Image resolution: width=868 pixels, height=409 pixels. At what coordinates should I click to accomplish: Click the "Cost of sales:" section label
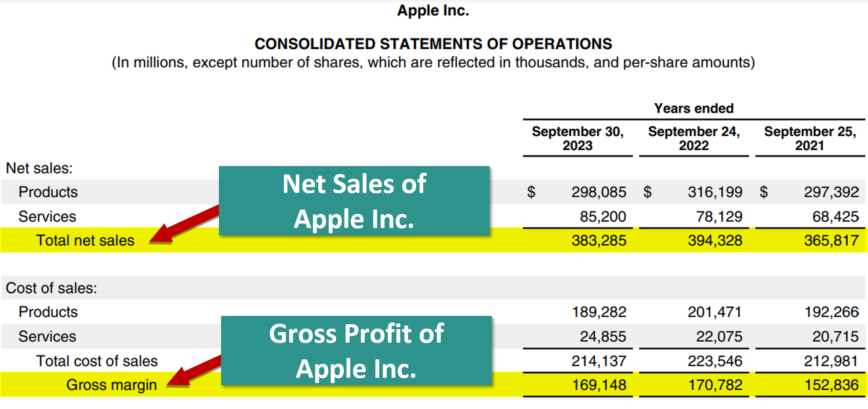click(51, 288)
